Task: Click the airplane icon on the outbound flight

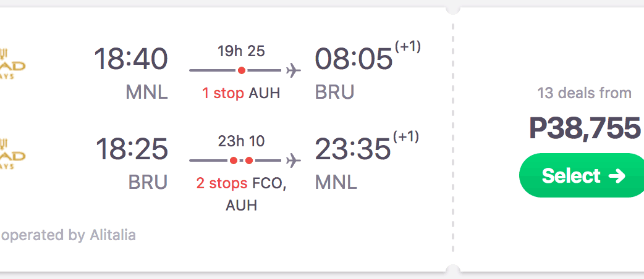Action: (x=294, y=70)
